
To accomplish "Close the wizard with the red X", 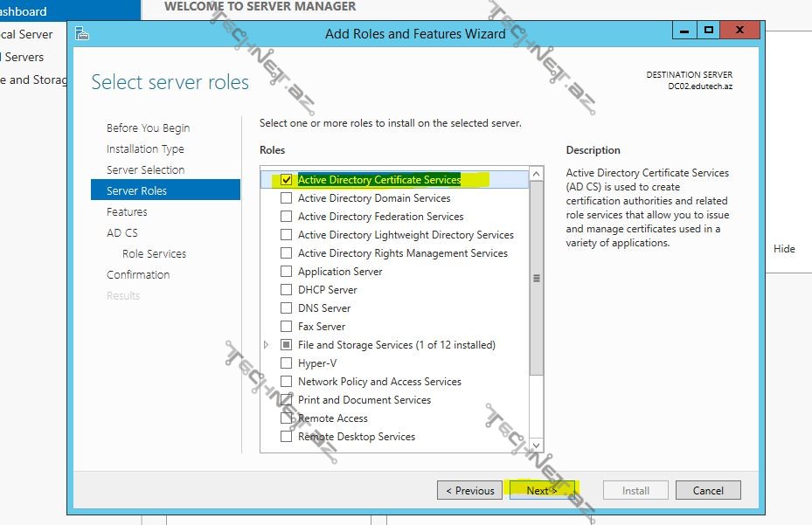I will (739, 30).
